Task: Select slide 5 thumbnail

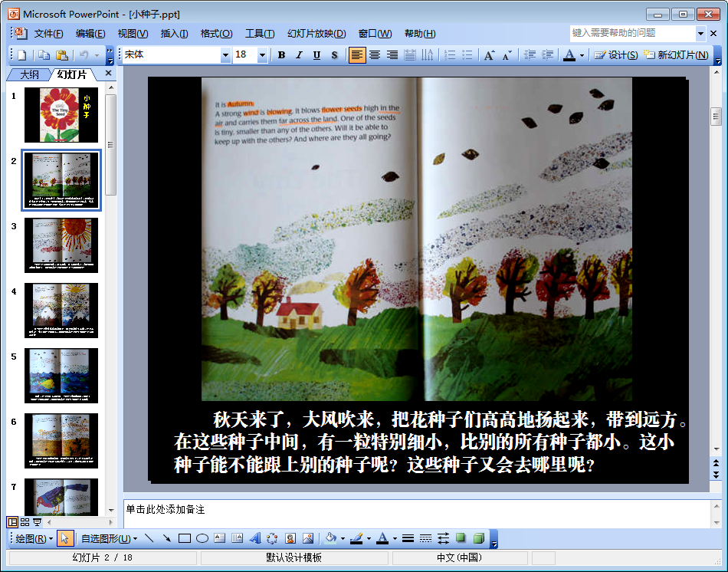Action: tap(61, 376)
